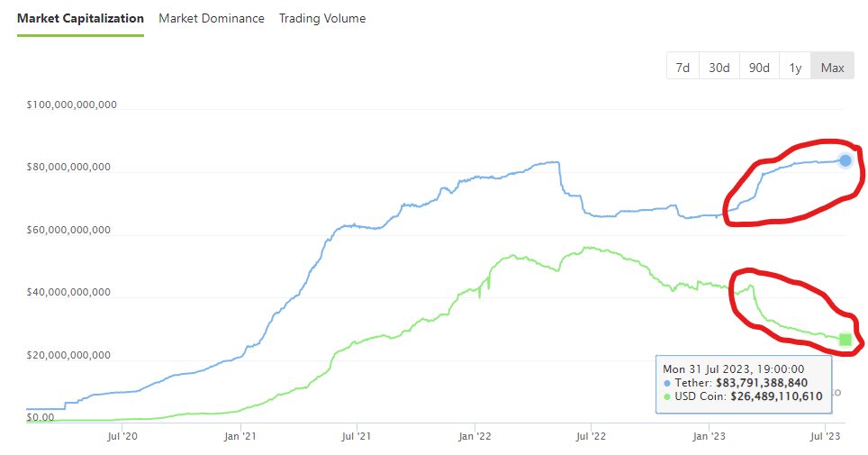The height and width of the screenshot is (455, 868).
Task: Select the 7d time range
Action: point(683,67)
